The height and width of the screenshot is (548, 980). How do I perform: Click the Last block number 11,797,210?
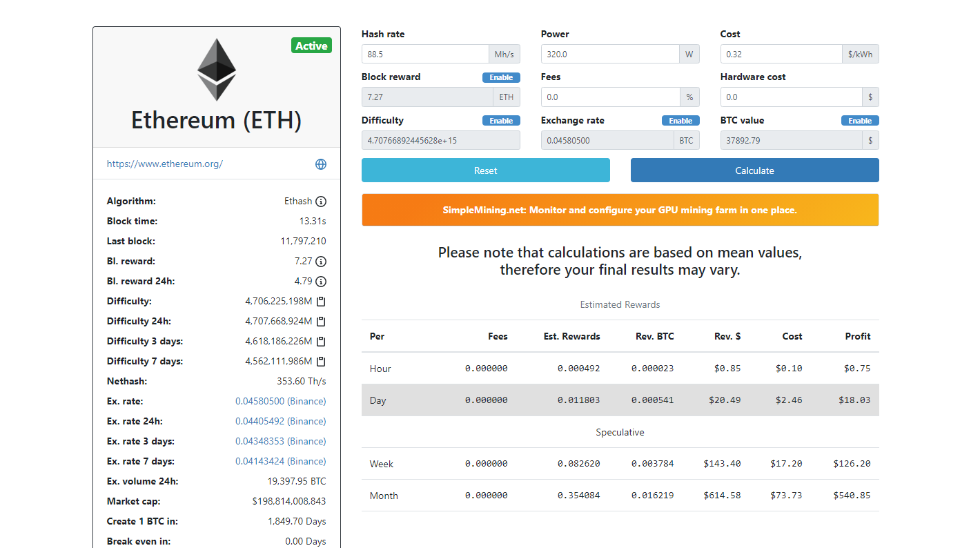[304, 242]
